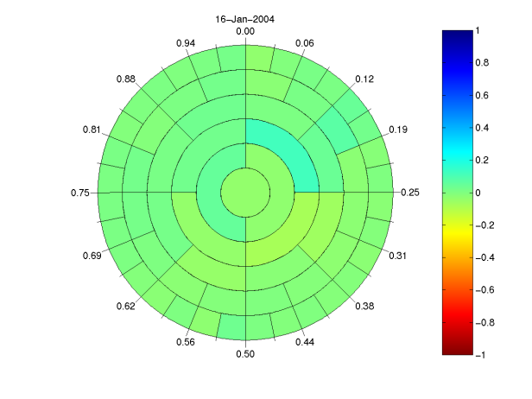Click the 0.75 angle label
532x399 pixels.
click(80, 193)
